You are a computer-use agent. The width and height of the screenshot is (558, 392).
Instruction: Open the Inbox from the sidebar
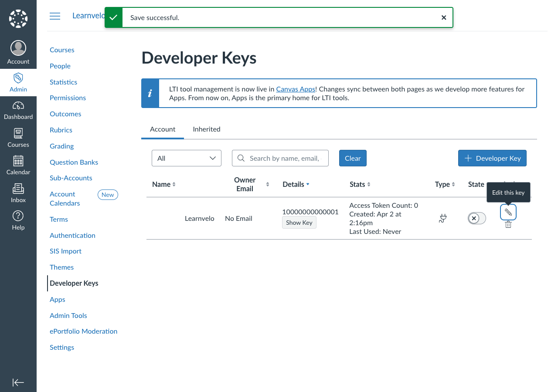18,193
